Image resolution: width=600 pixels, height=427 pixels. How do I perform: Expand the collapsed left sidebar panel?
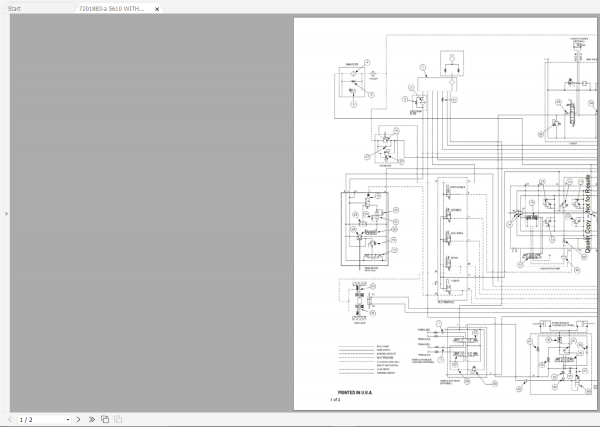(x=7, y=214)
